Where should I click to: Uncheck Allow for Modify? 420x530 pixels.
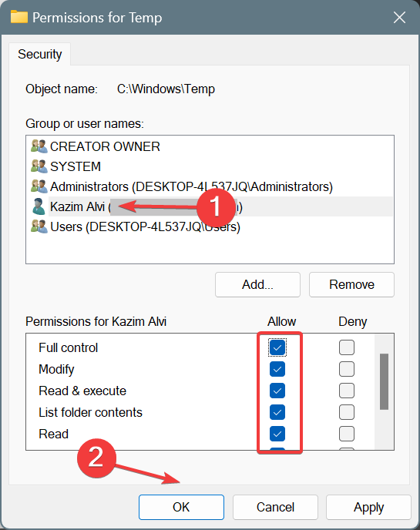[277, 369]
